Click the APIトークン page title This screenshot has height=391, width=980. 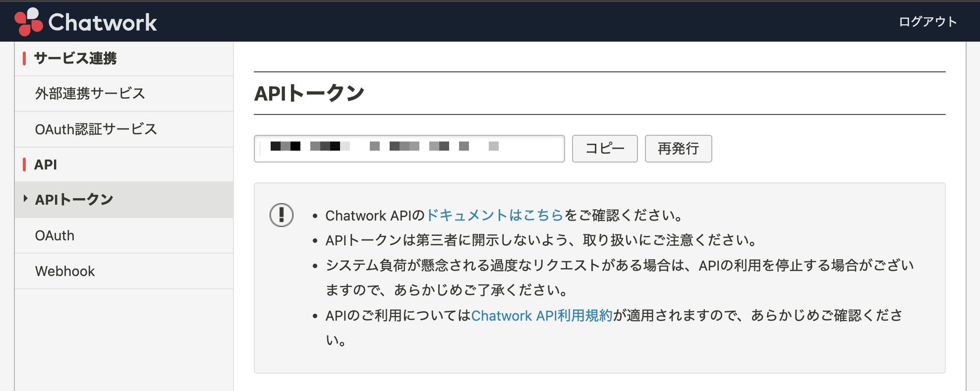309,93
